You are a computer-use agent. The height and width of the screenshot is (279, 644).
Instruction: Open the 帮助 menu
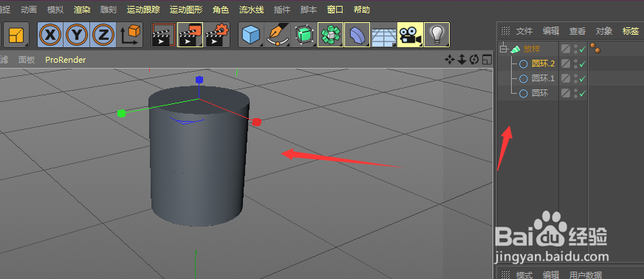pyautogui.click(x=362, y=10)
